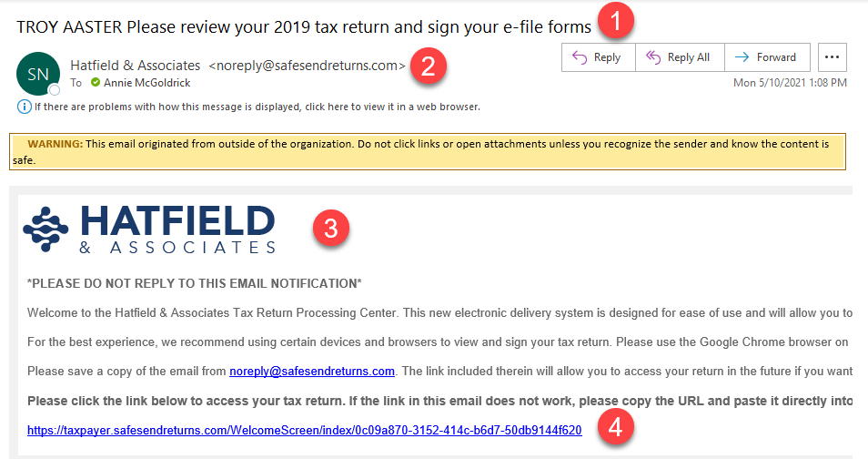The height and width of the screenshot is (459, 868).
Task: Click the noreply@safesendreturns.com link in body
Action: pos(312,371)
